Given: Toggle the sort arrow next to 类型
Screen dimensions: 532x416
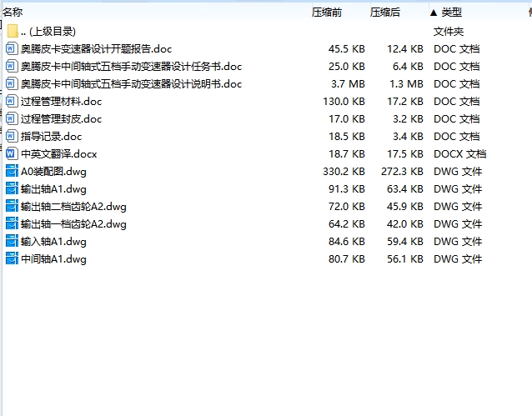Looking at the screenshot, I should tap(434, 13).
